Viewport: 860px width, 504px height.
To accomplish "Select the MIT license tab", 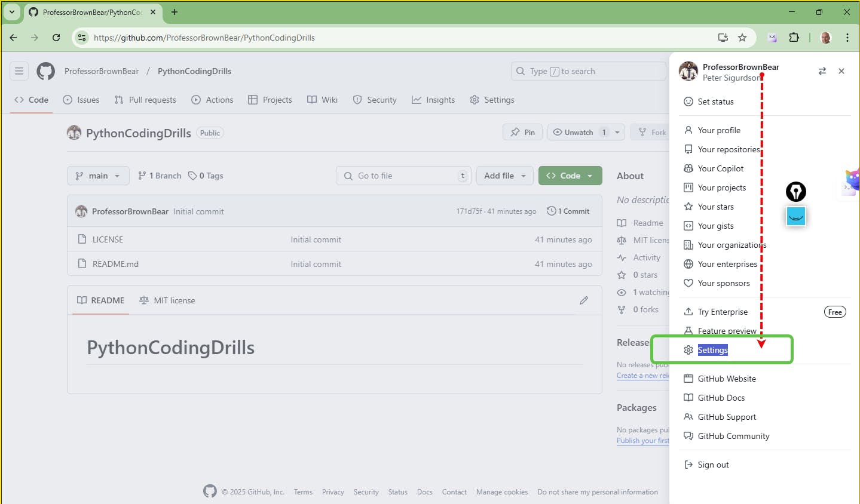I will (167, 300).
